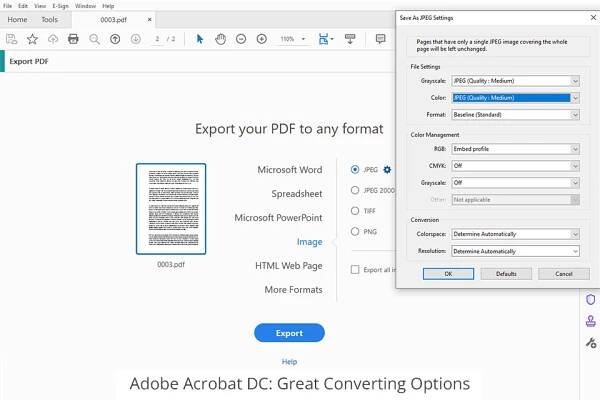Click the cloud upload icon
Image resolution: width=600 pixels, height=400 pixels.
(x=53, y=39)
